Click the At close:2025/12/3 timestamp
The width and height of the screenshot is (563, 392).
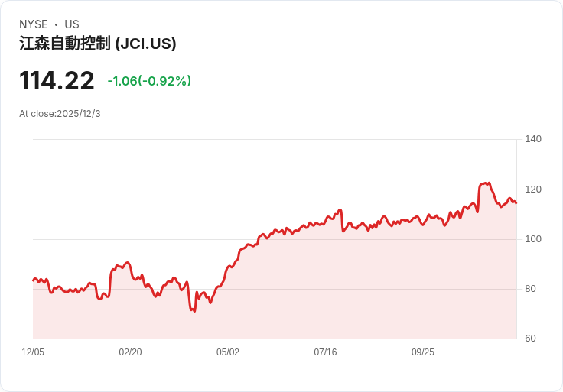(x=60, y=114)
